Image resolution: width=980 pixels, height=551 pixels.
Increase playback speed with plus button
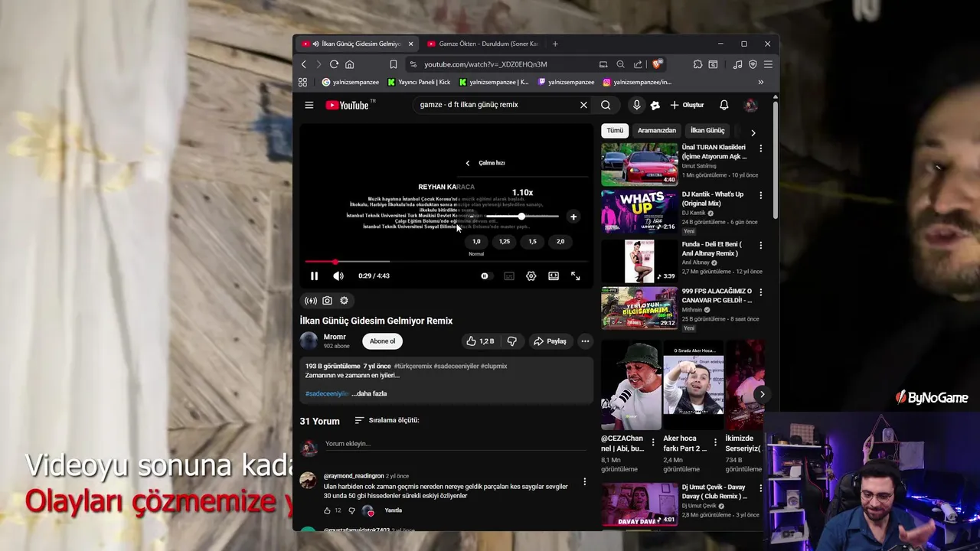(573, 217)
